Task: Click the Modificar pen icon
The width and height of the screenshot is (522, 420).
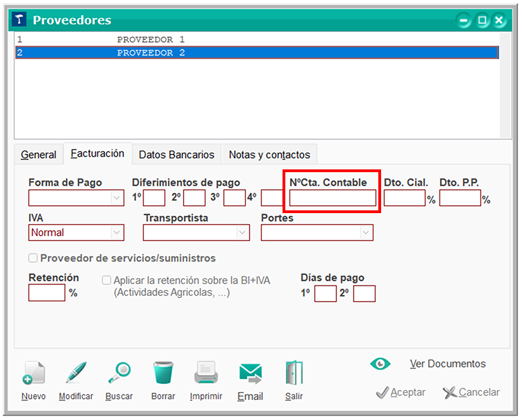Action: [76, 372]
